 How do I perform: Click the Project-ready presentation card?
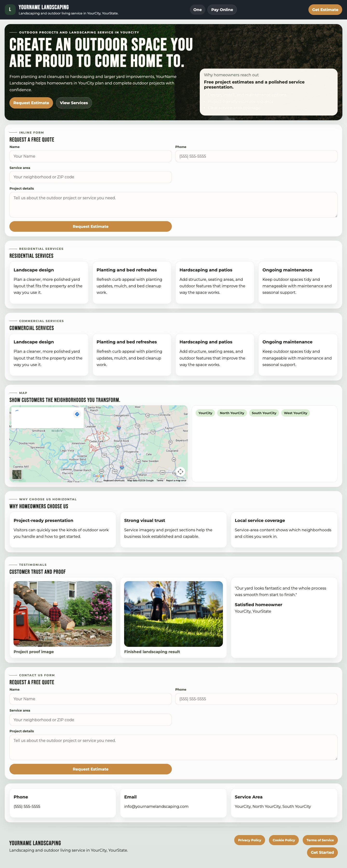[x=62, y=529]
